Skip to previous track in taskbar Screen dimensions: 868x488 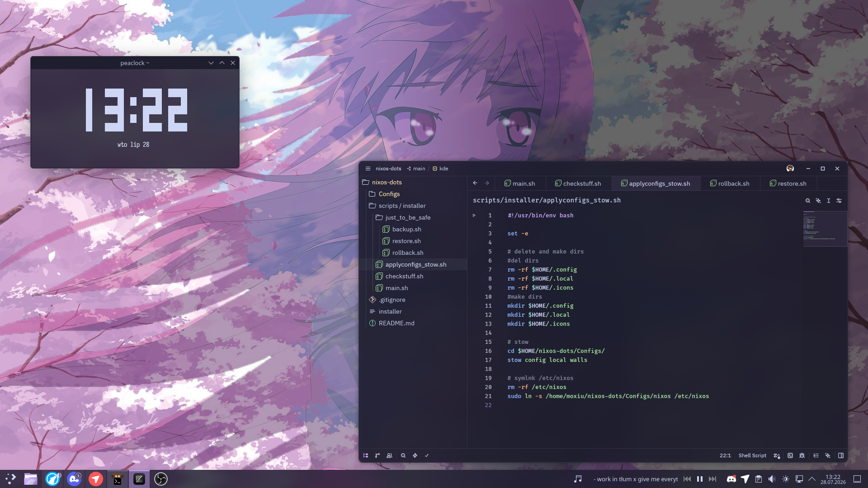tap(687, 479)
